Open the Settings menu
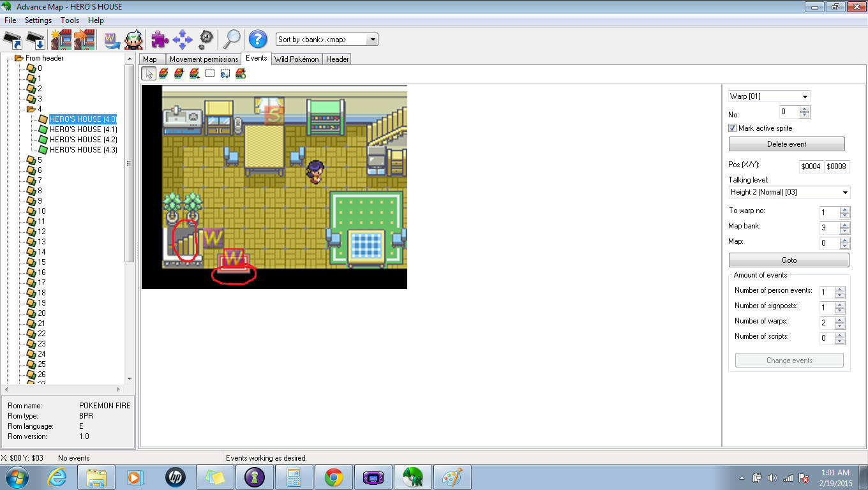The width and height of the screenshot is (868, 490). 38,20
